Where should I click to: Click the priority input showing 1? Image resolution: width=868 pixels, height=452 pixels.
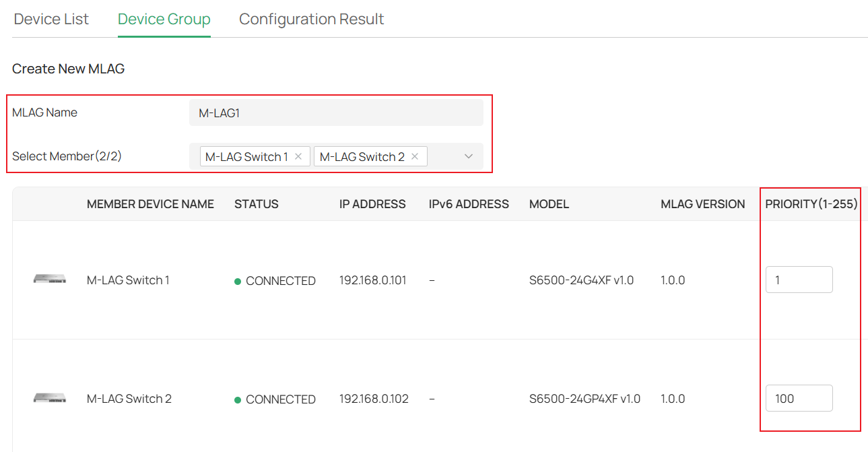799,279
